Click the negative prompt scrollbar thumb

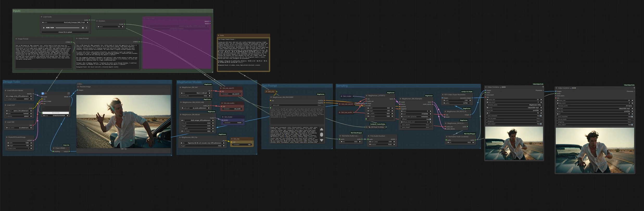click(321, 135)
